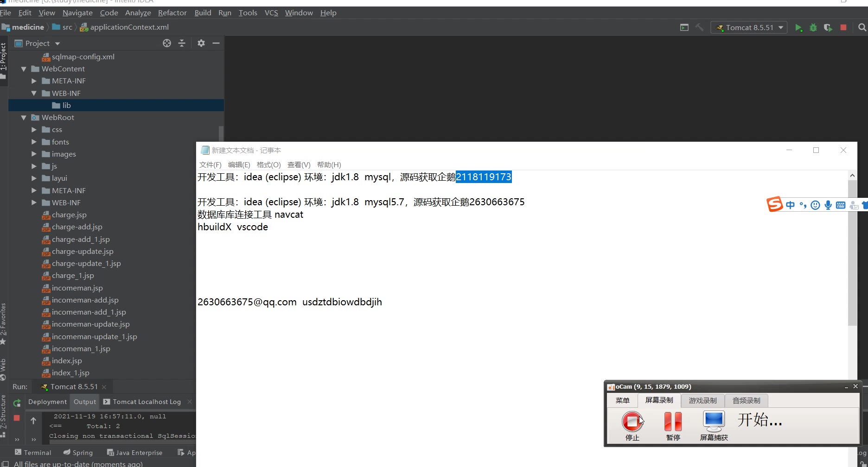868x467 pixels.
Task: Open Java Enterprise tool window
Action: 134,453
